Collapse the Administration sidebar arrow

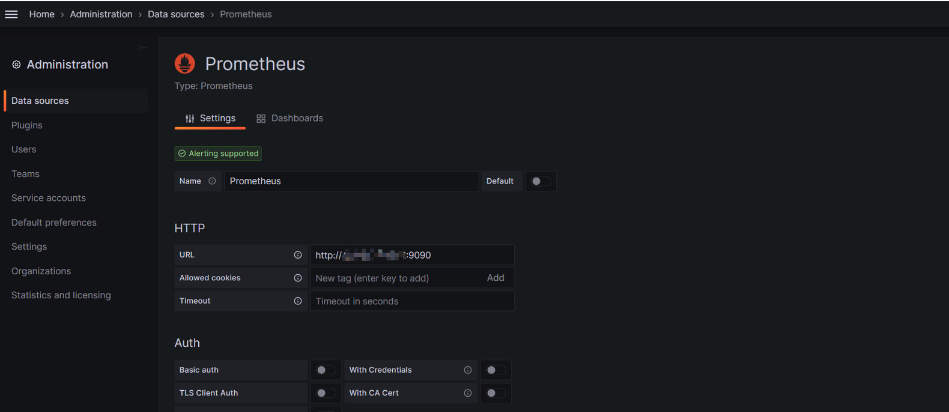click(142, 47)
